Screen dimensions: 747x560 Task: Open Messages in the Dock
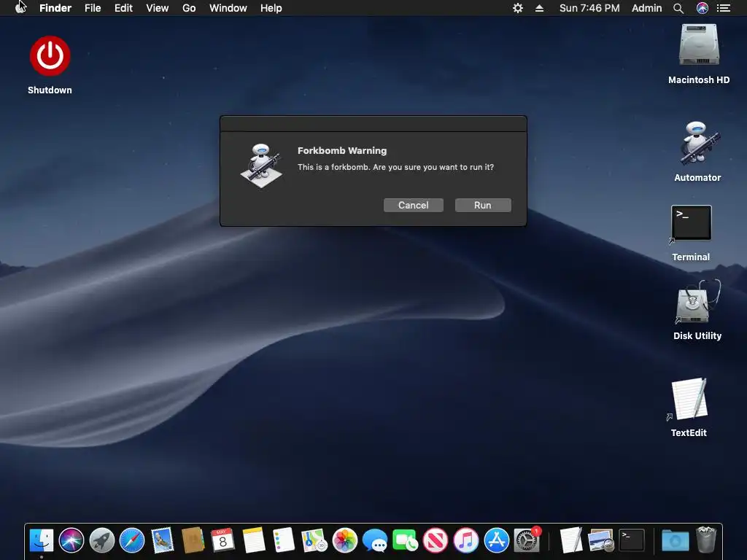tap(375, 540)
